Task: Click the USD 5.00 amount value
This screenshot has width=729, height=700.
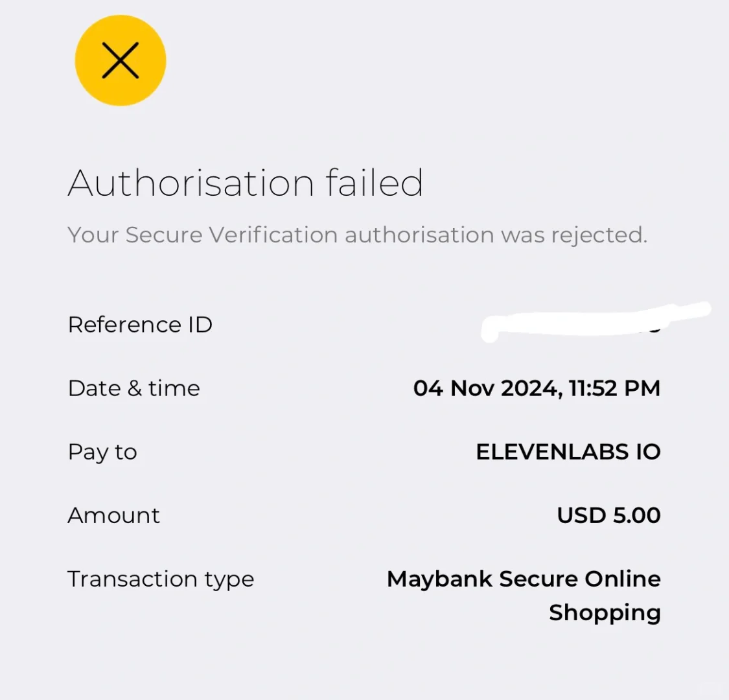Action: click(608, 515)
